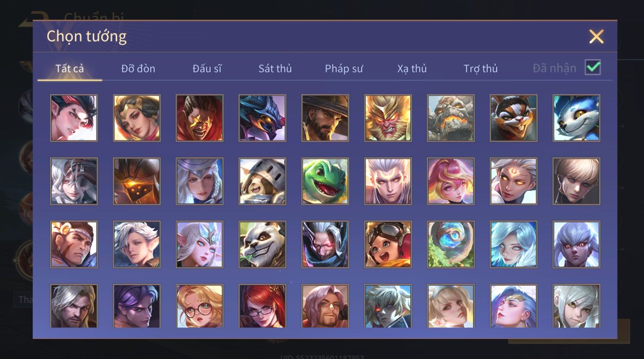Pick the golden monkey king hero
Screen dimensions: 644x359
[x=388, y=118]
